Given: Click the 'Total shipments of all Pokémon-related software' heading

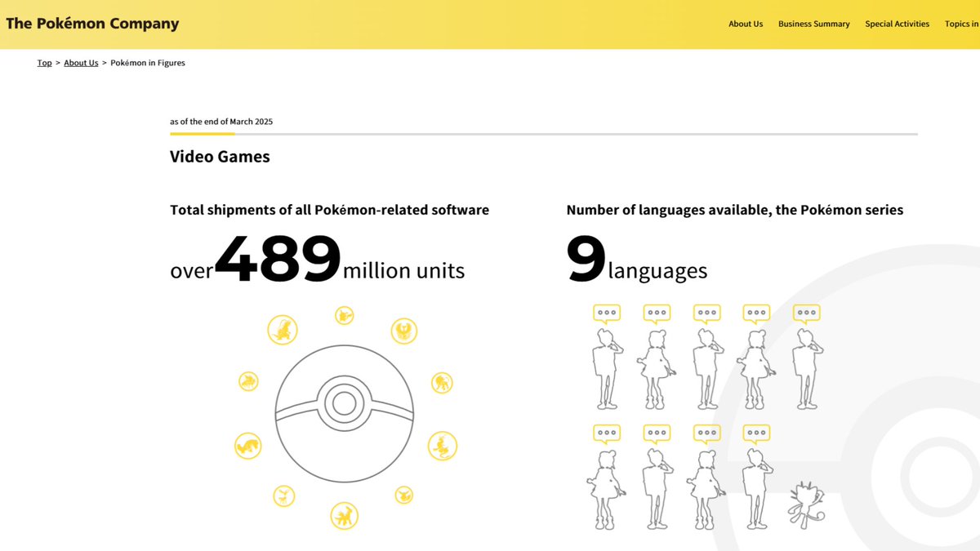Looking at the screenshot, I should pyautogui.click(x=329, y=210).
